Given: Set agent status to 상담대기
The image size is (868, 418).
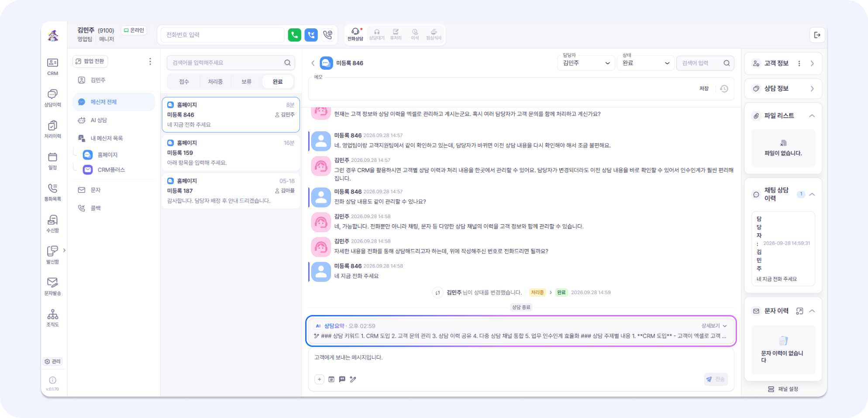Looking at the screenshot, I should pyautogui.click(x=376, y=34).
